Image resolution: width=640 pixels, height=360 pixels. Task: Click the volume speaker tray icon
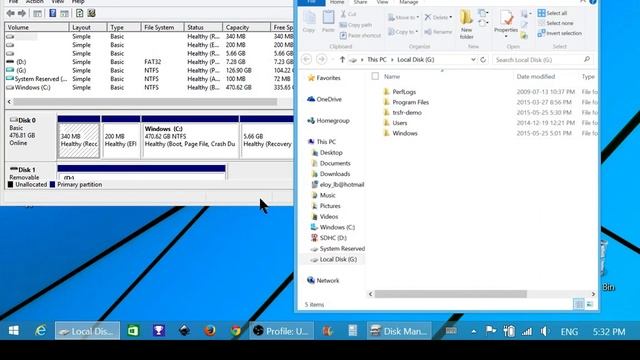click(x=545, y=331)
